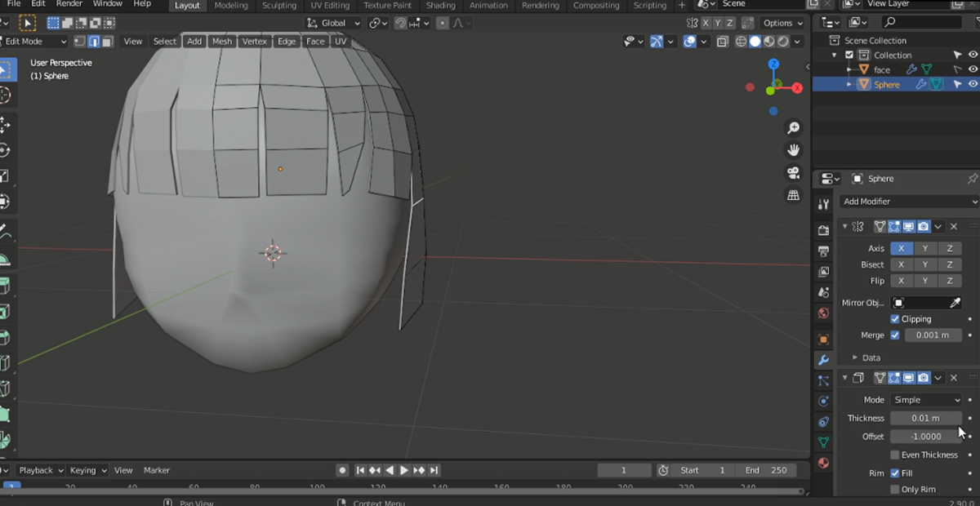Toggle Flip Z button
The image size is (980, 506).
pyautogui.click(x=950, y=281)
